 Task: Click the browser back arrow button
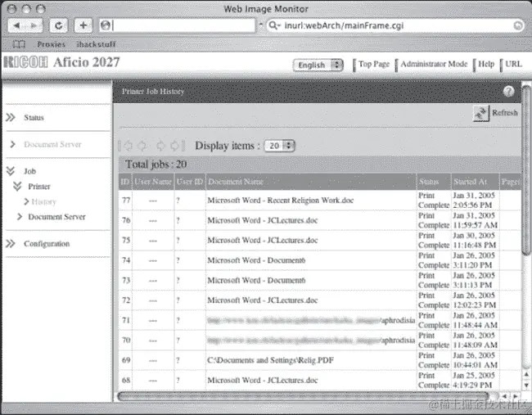point(16,25)
